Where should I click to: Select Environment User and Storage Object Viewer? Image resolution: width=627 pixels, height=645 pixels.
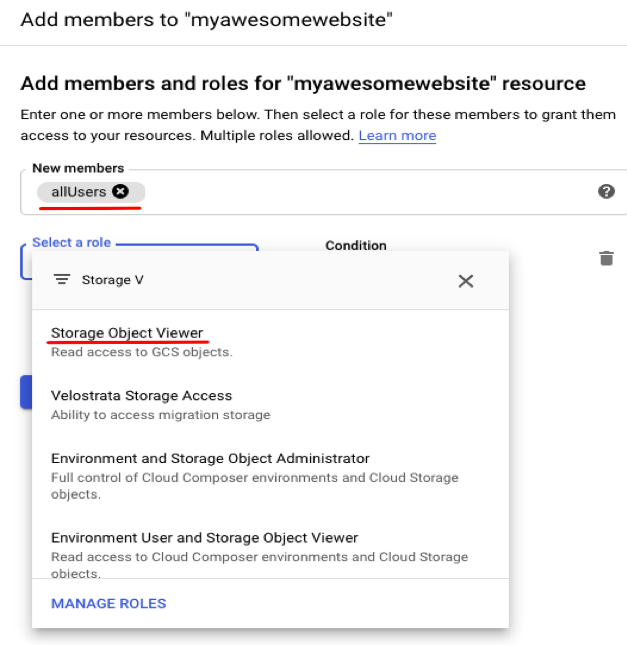(204, 538)
